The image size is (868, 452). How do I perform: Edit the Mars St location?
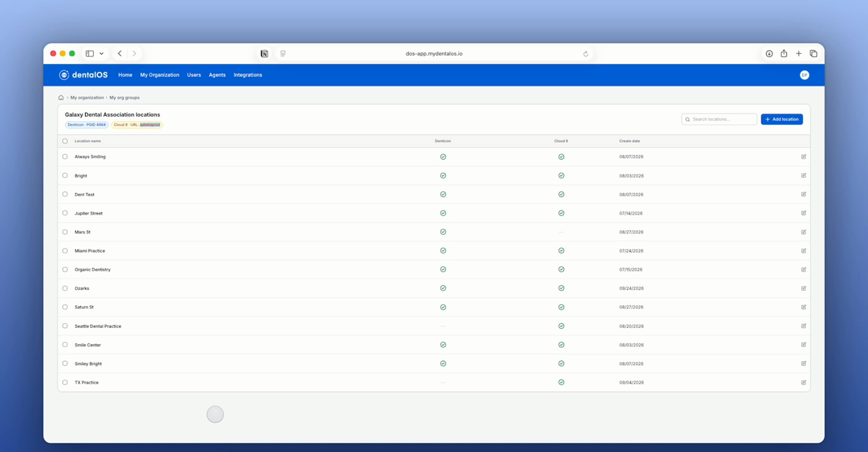[804, 232]
